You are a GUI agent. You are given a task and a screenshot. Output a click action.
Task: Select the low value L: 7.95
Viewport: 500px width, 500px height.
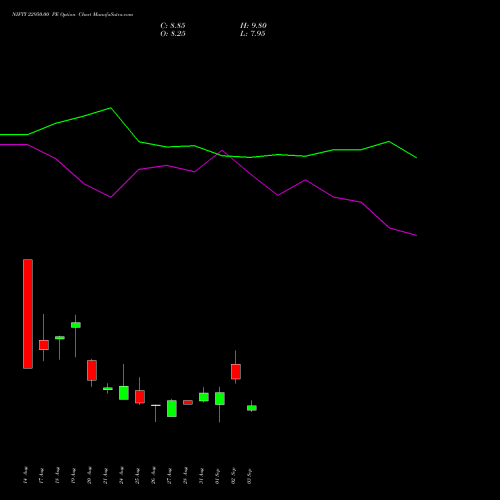click(x=253, y=34)
